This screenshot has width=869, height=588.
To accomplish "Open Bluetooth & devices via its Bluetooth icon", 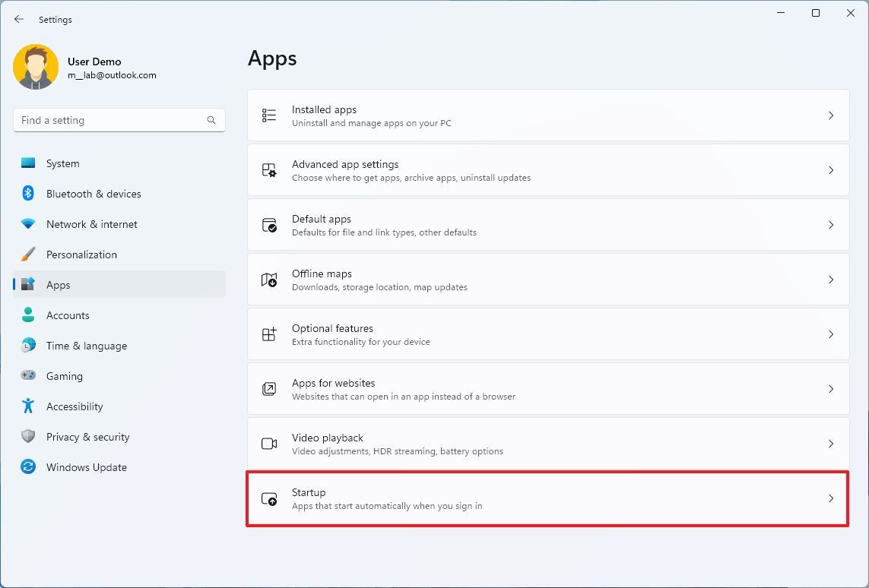I will point(28,194).
